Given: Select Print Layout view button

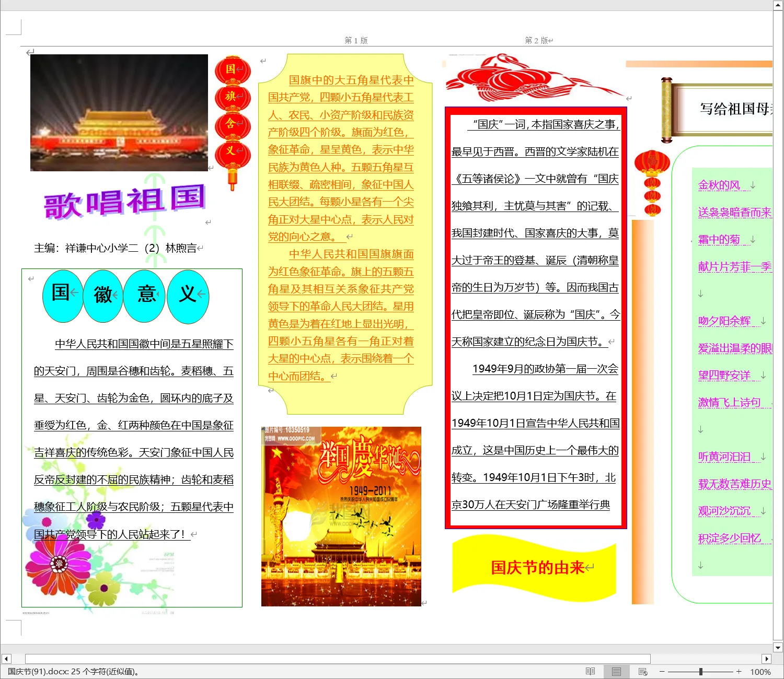Looking at the screenshot, I should click(x=616, y=672).
